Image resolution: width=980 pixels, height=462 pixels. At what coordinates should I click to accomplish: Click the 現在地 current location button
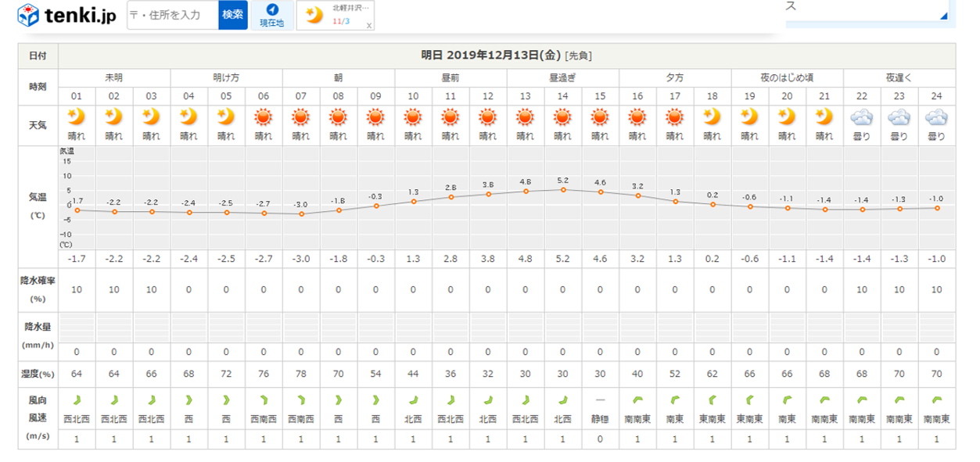[272, 16]
